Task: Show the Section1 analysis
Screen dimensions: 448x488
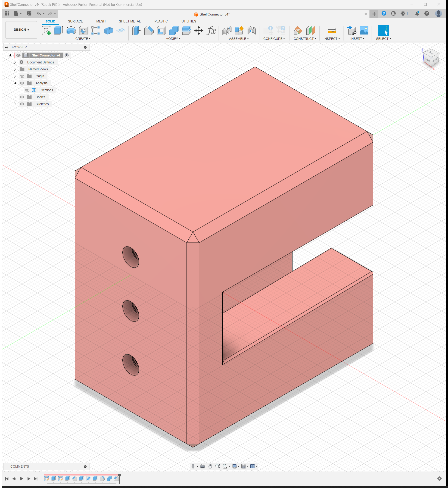Action: click(x=27, y=90)
